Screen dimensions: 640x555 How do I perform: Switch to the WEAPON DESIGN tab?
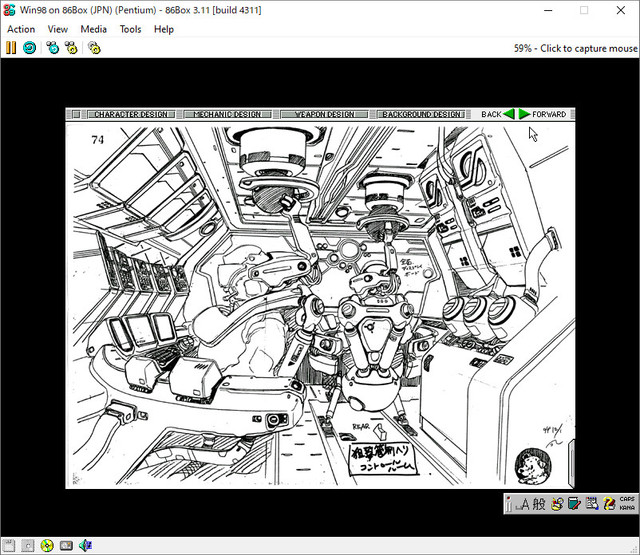tap(324, 114)
